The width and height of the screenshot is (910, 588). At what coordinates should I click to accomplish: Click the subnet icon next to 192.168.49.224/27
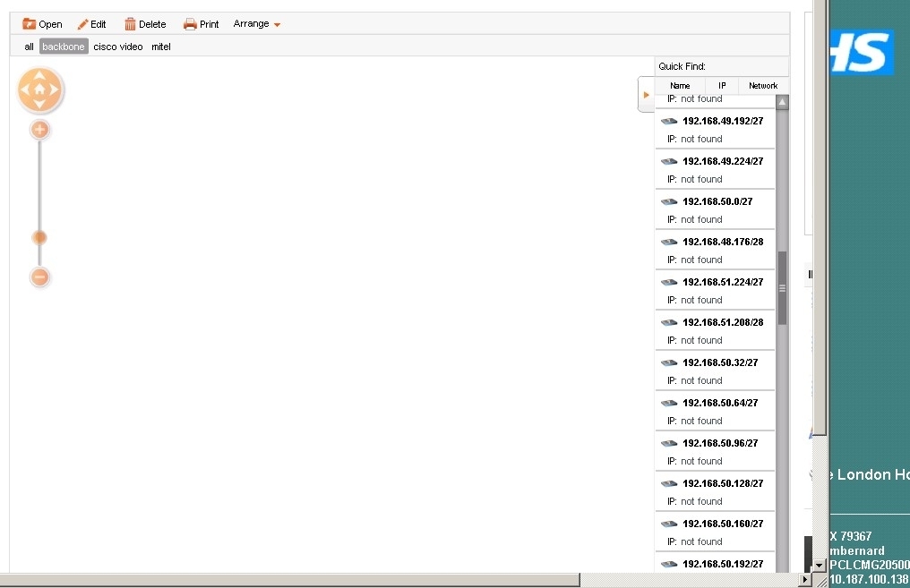coord(669,161)
